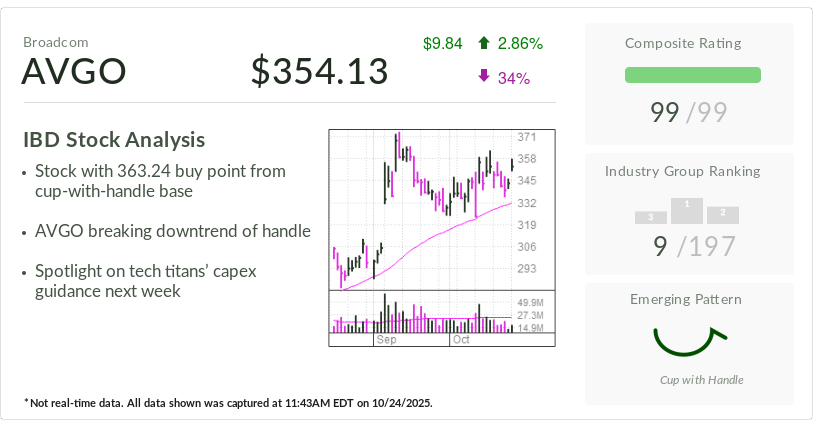The width and height of the screenshot is (816, 430).
Task: Click the 9/197 Industry Group Ranking
Action: 691,246
